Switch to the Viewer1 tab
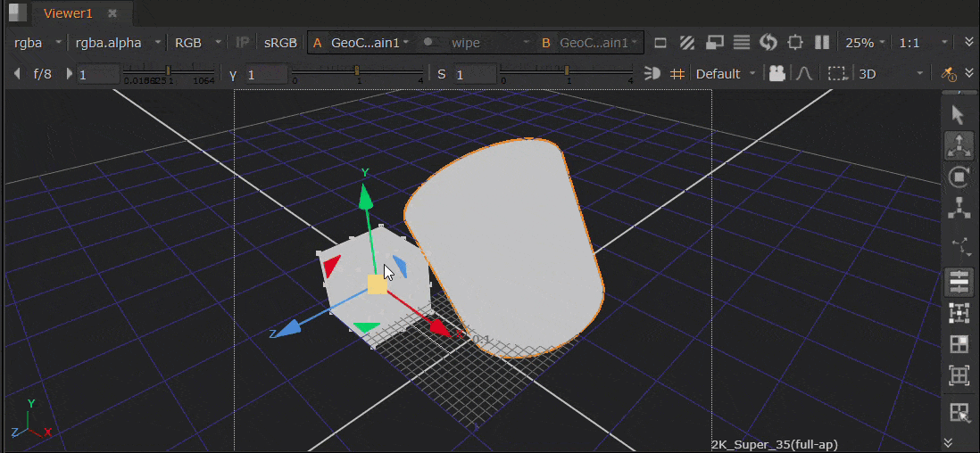980x453 pixels. [68, 13]
